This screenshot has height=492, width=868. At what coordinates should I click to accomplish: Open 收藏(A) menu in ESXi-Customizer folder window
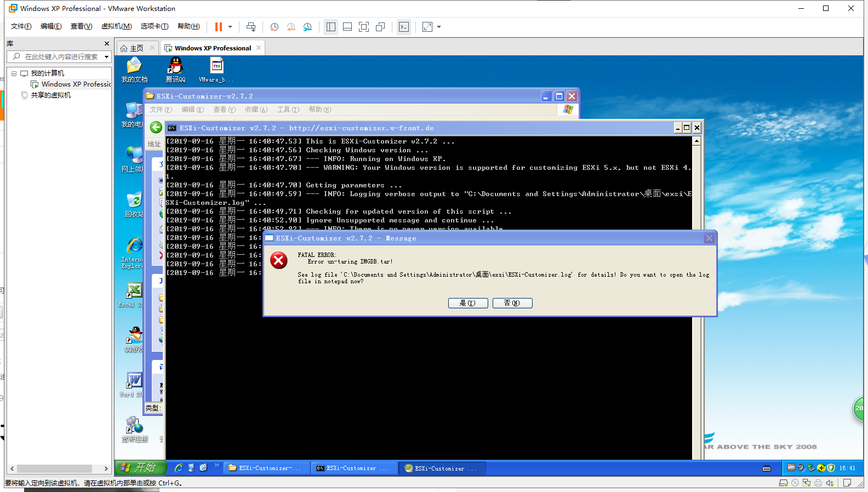(x=256, y=110)
